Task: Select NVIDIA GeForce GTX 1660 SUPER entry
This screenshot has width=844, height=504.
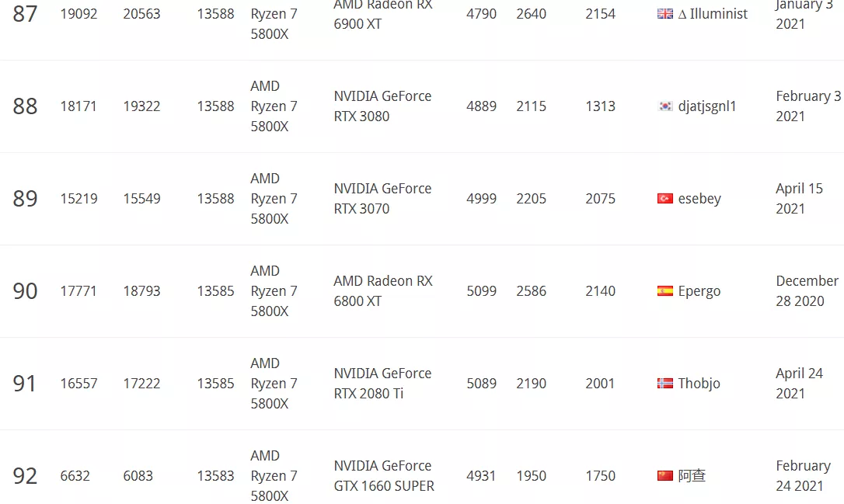Action: [384, 476]
